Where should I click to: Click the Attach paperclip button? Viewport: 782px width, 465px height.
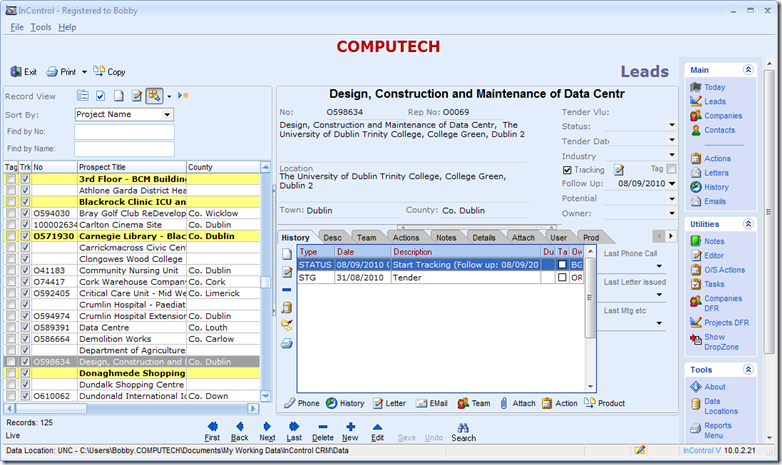coord(518,403)
